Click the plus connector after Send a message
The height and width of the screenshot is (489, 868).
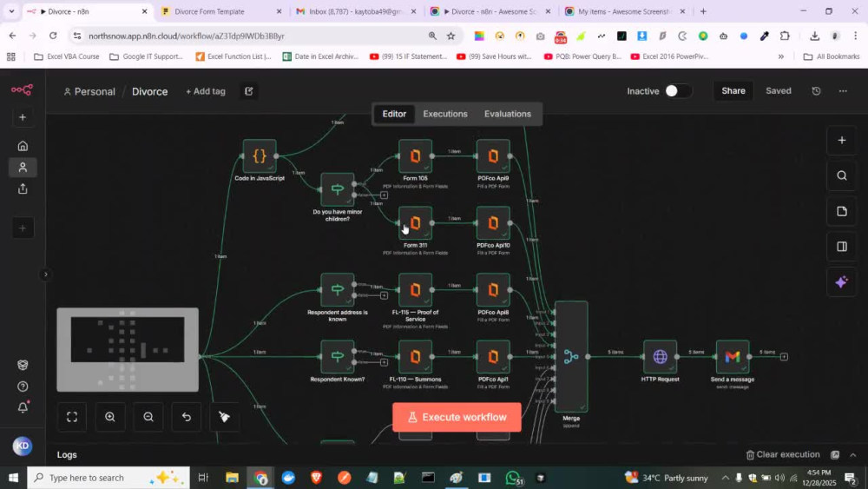[784, 357]
